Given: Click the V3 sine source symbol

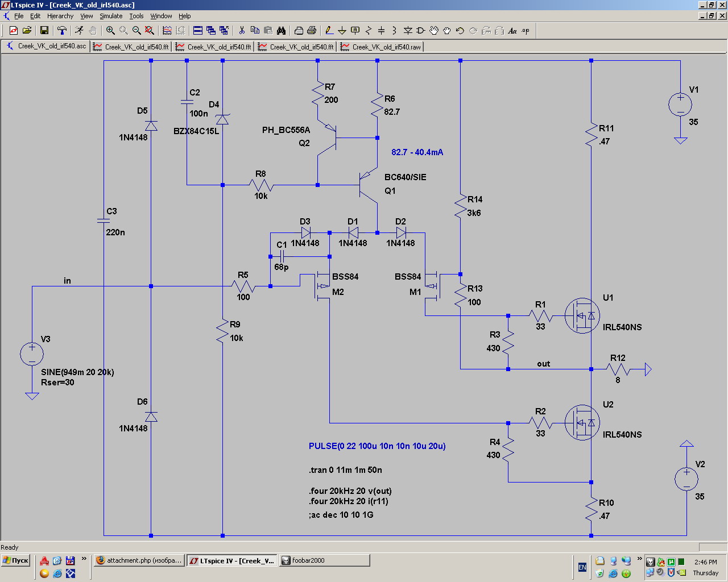Looking at the screenshot, I should (x=32, y=354).
